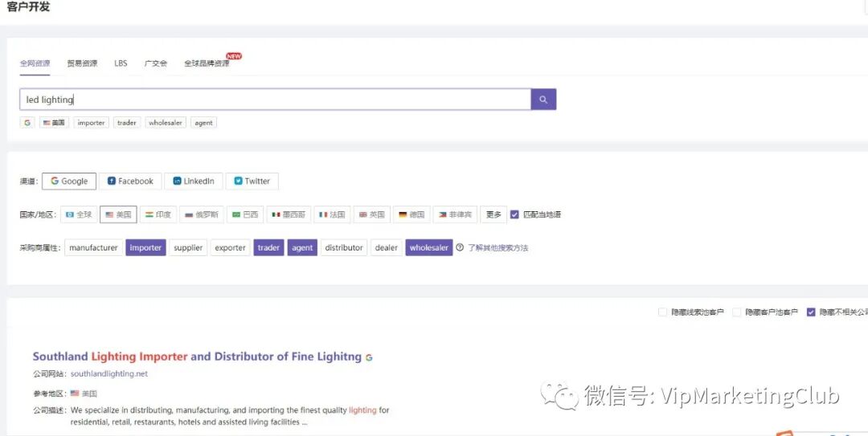Viewport: 868px width, 436px height.
Task: Open the 全球品牌资源 tab
Action: point(207,63)
